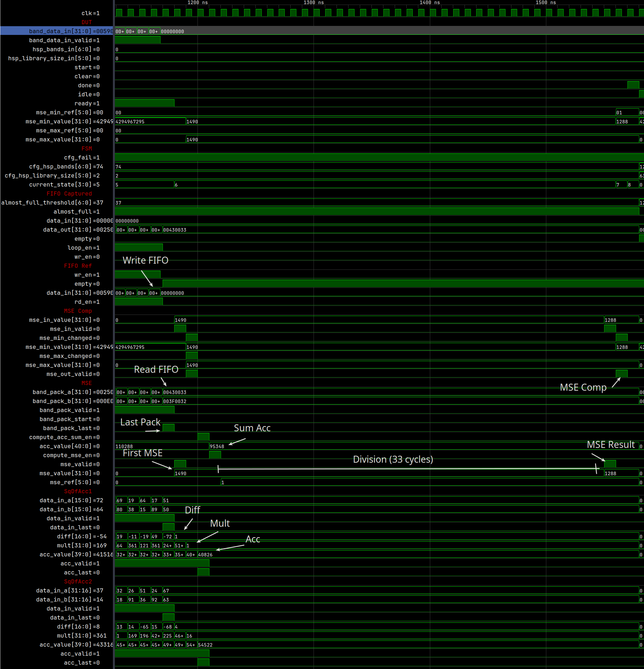Click the 1200 ns timeline marker
The height and width of the screenshot is (669, 644).
click(x=198, y=2)
